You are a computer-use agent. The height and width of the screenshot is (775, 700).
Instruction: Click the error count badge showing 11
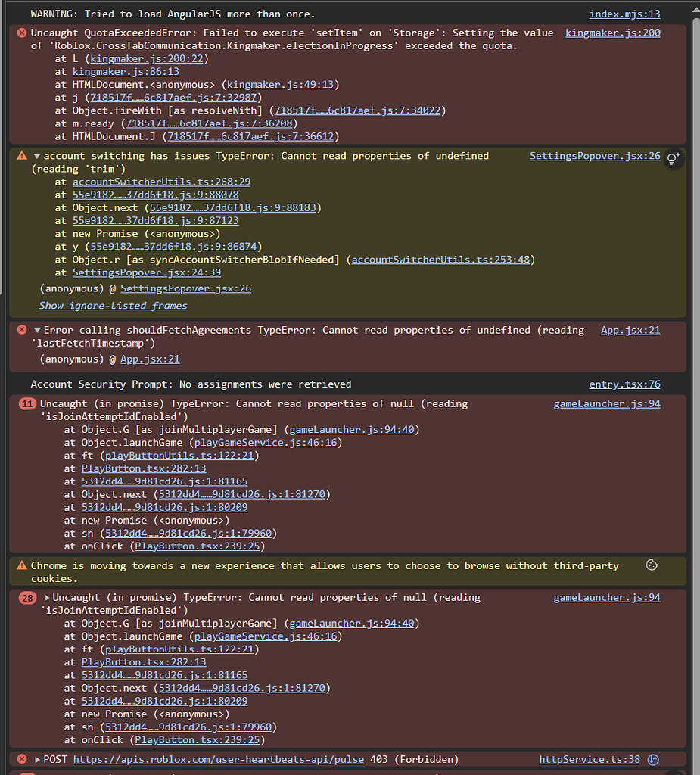coord(27,403)
